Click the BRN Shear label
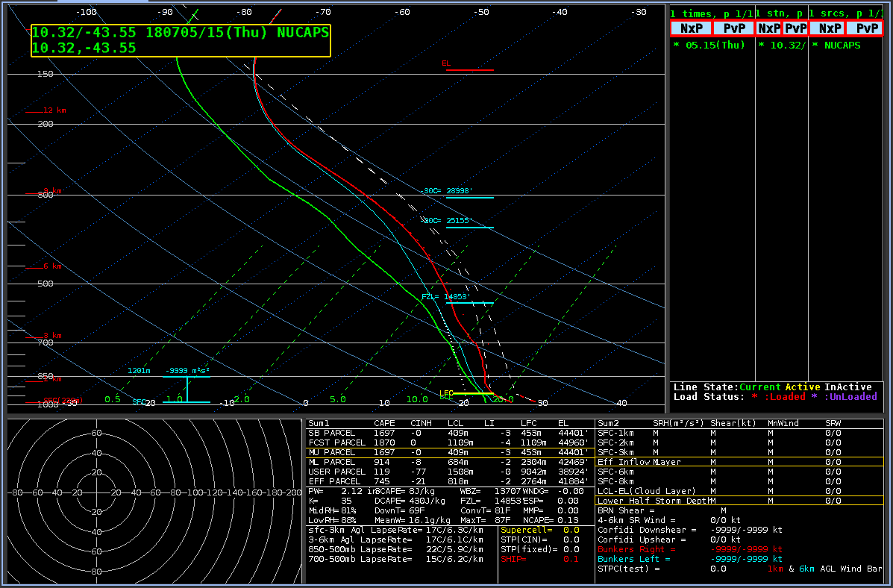Viewport: 893px width, 588px height. [x=625, y=510]
